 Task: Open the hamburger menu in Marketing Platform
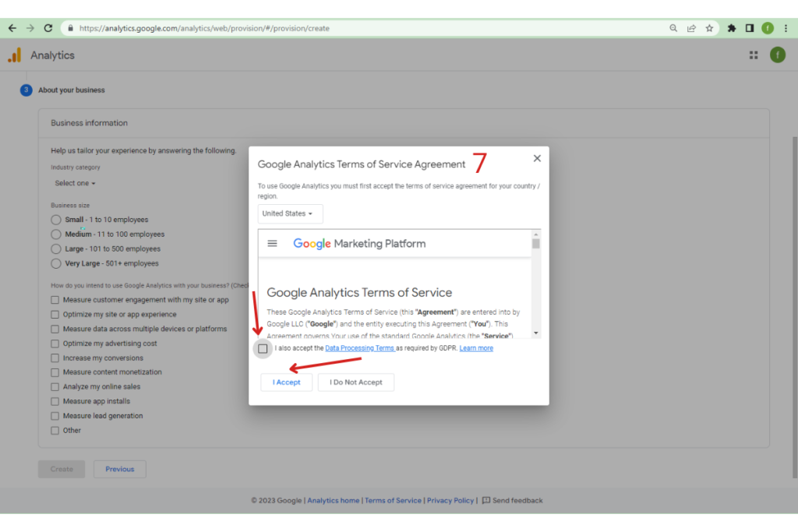pyautogui.click(x=272, y=244)
